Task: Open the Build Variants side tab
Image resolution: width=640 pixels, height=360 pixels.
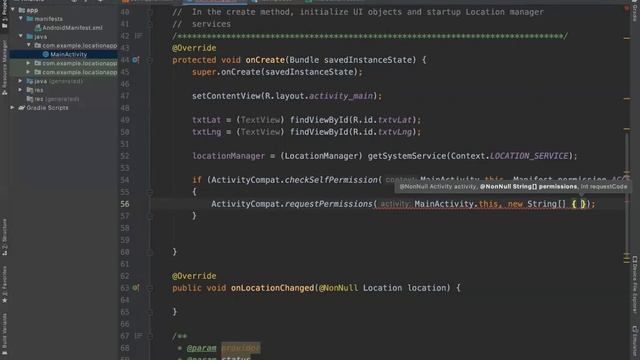Action: point(4,335)
